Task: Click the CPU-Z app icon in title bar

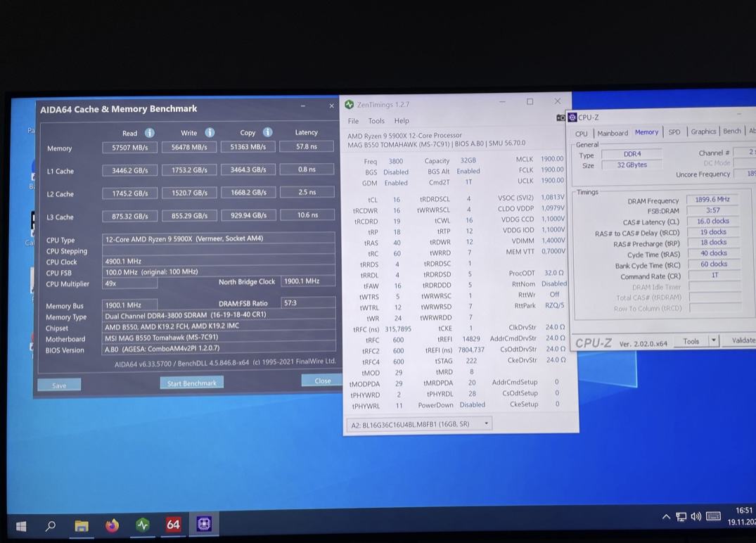Action: pyautogui.click(x=572, y=117)
